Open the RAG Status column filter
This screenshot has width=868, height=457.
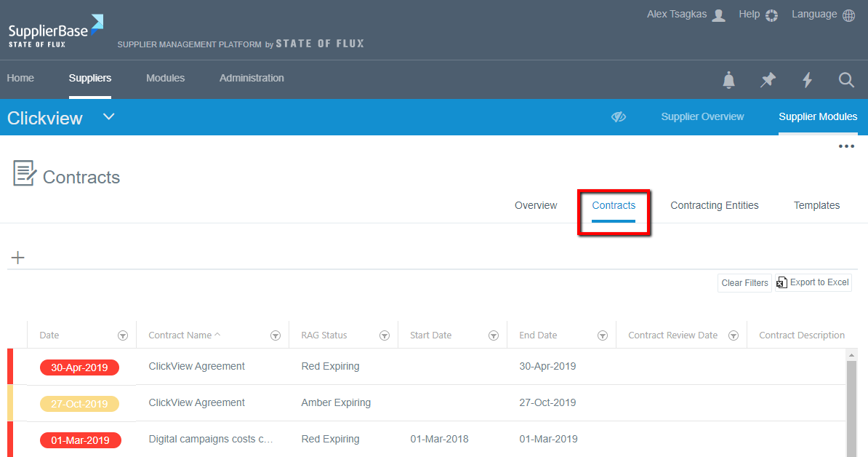pos(385,335)
